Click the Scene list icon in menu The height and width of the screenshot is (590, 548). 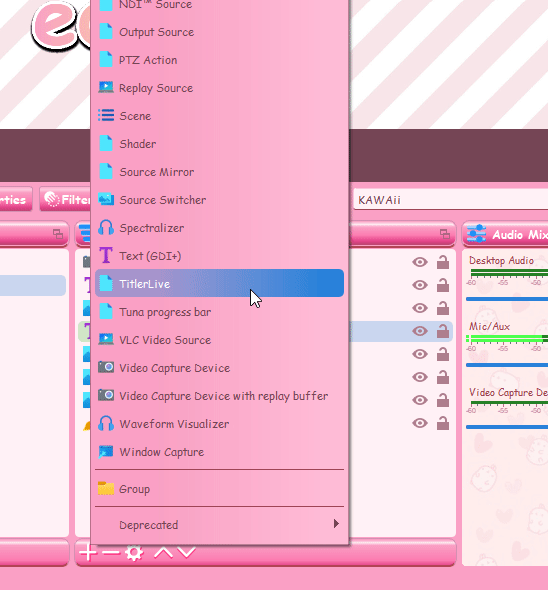[106, 115]
